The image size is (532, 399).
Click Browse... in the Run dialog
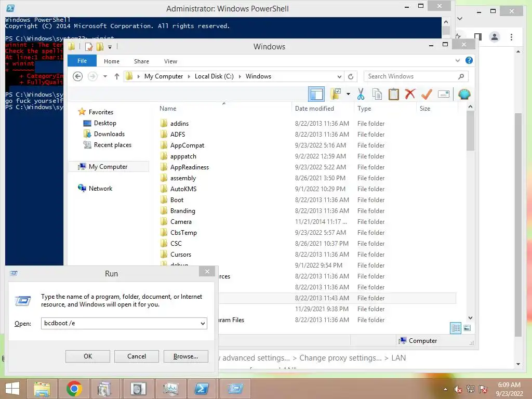point(185,356)
